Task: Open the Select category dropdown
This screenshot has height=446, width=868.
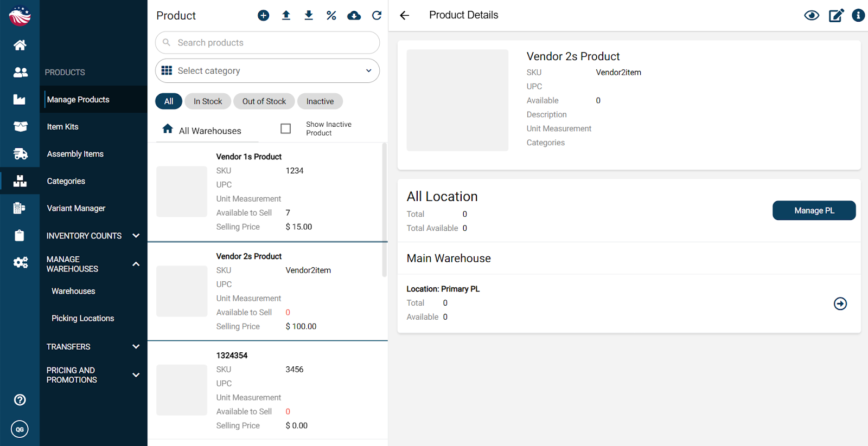Action: tap(267, 71)
